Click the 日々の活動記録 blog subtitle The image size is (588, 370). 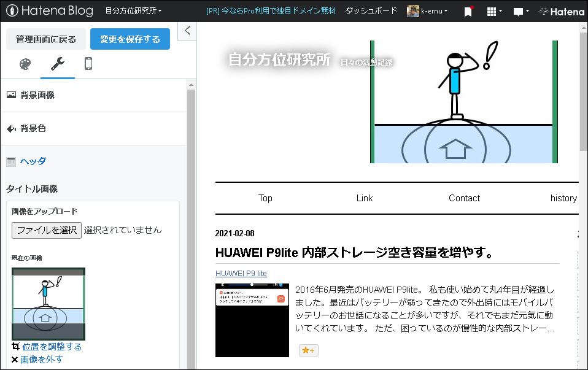366,62
